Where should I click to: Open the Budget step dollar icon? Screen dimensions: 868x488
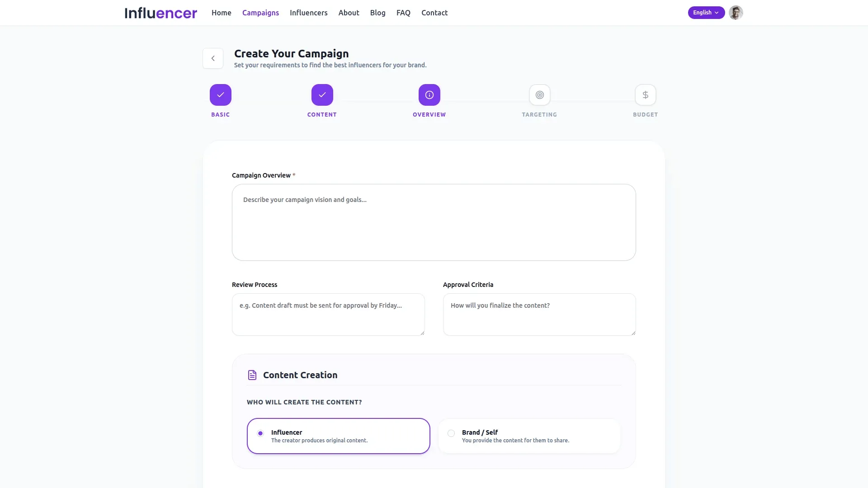(645, 95)
